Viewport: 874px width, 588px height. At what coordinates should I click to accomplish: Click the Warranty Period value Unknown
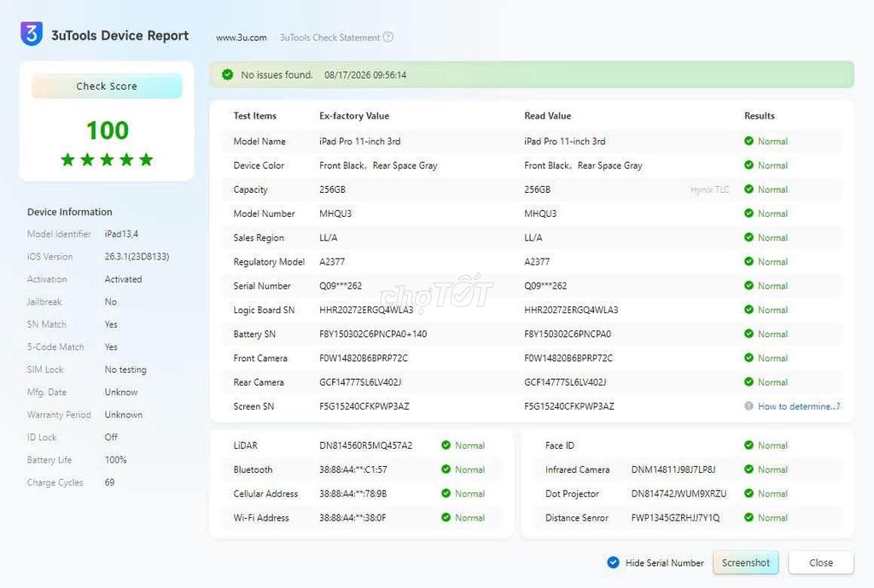[x=123, y=415]
